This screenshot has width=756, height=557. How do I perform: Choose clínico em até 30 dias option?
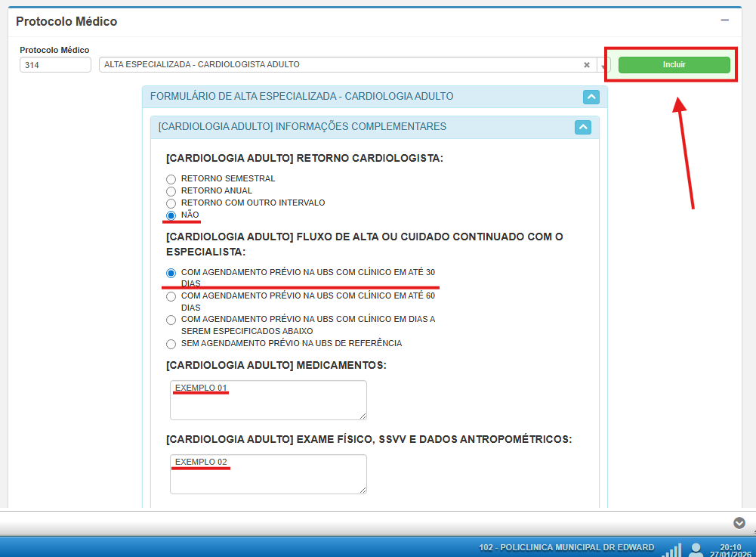(171, 272)
